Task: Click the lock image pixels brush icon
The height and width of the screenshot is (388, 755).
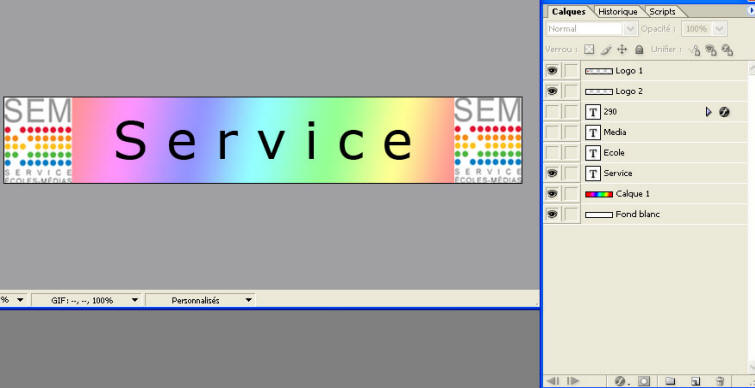Action: click(606, 49)
